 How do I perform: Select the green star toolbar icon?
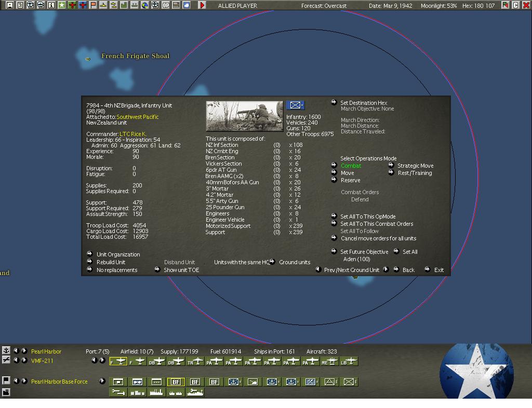(62, 5)
